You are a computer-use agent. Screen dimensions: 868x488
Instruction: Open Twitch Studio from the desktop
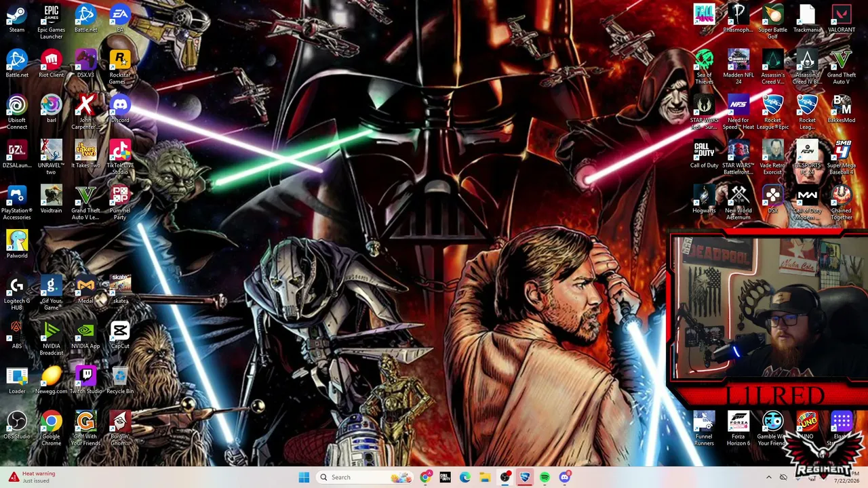[85, 380]
